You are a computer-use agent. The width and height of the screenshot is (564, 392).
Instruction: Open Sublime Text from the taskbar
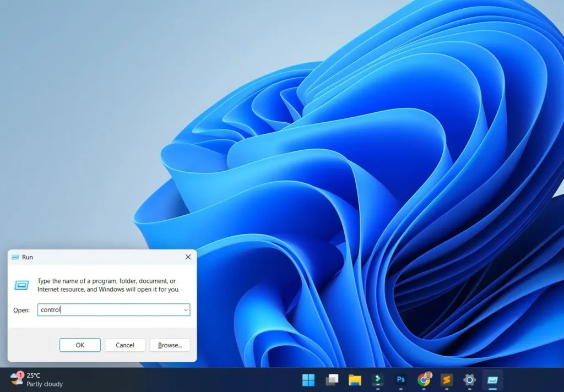click(x=446, y=380)
